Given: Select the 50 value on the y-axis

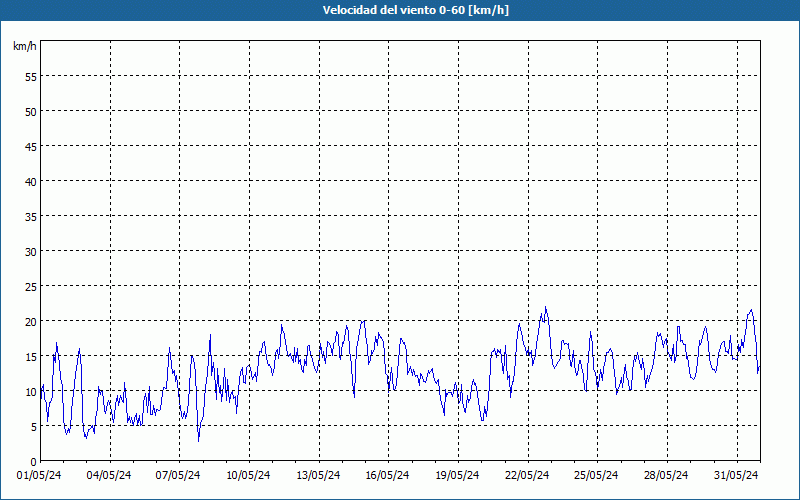Looking at the screenshot, I should pyautogui.click(x=31, y=112).
